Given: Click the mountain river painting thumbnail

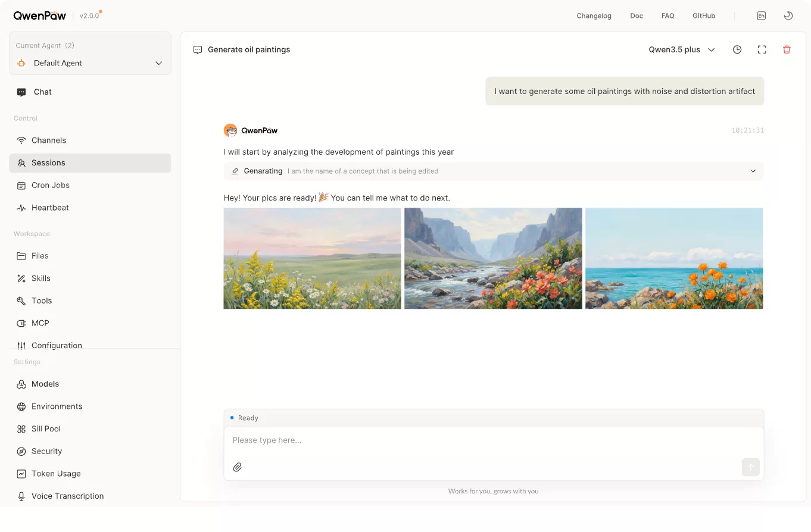Looking at the screenshot, I should pos(493,258).
